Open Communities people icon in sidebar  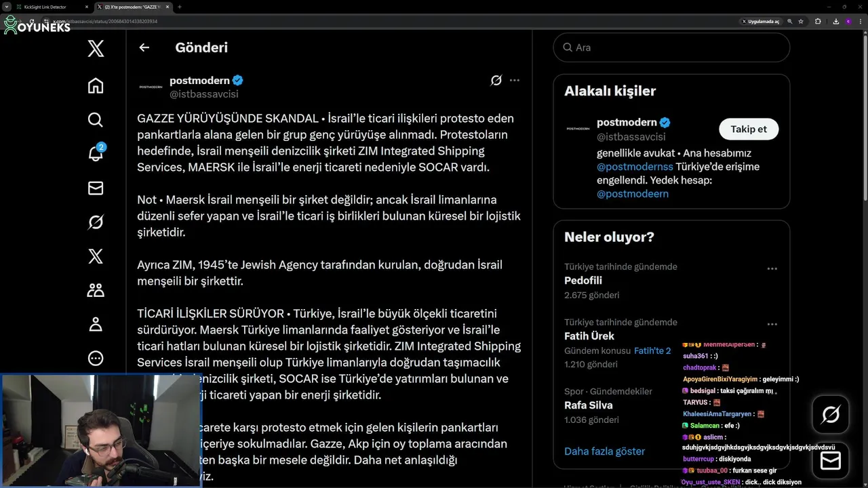[x=96, y=290]
